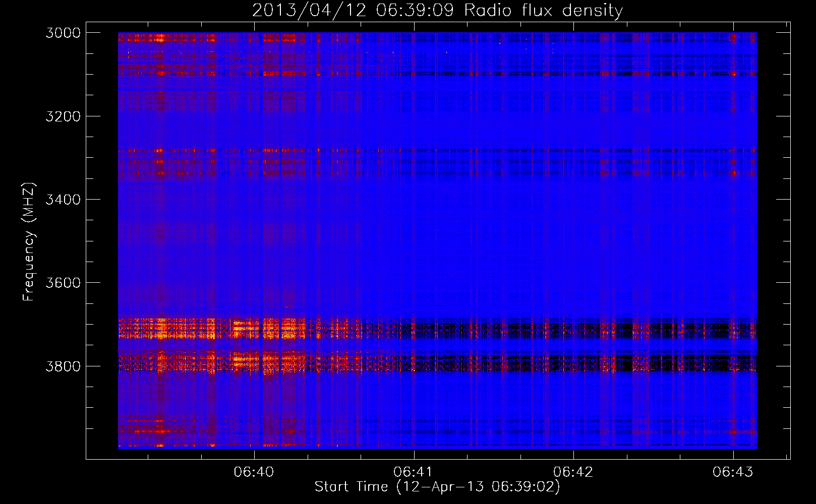Click the "Frequency (MHZ)" y-axis label

29,241
